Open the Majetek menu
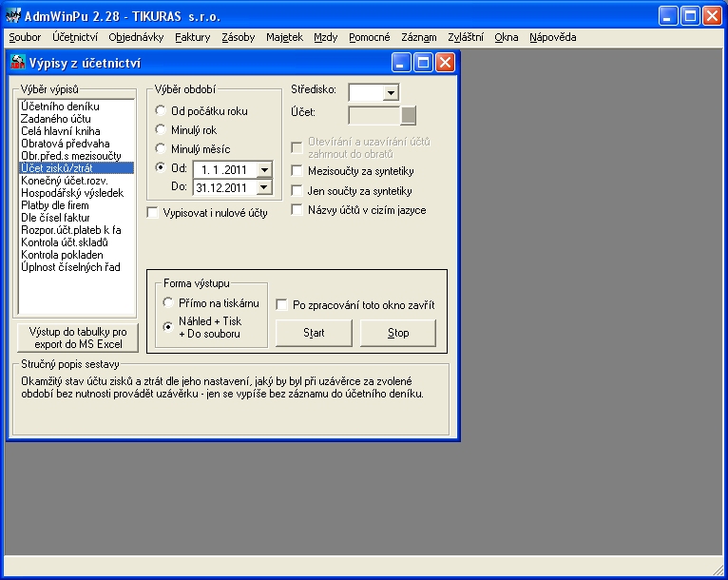 pos(284,37)
